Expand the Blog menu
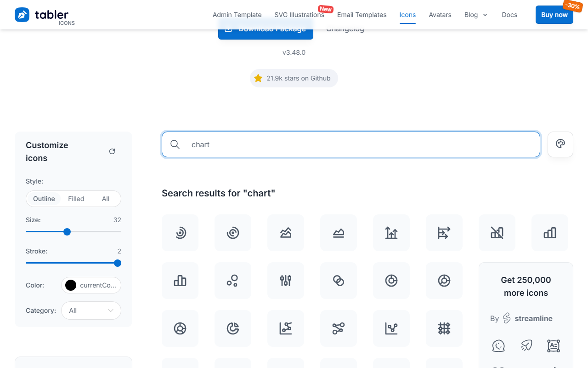This screenshot has width=588, height=368. click(476, 15)
